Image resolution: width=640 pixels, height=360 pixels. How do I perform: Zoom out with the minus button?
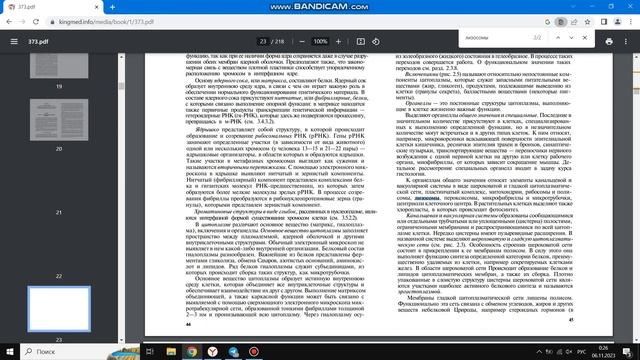tap(302, 41)
